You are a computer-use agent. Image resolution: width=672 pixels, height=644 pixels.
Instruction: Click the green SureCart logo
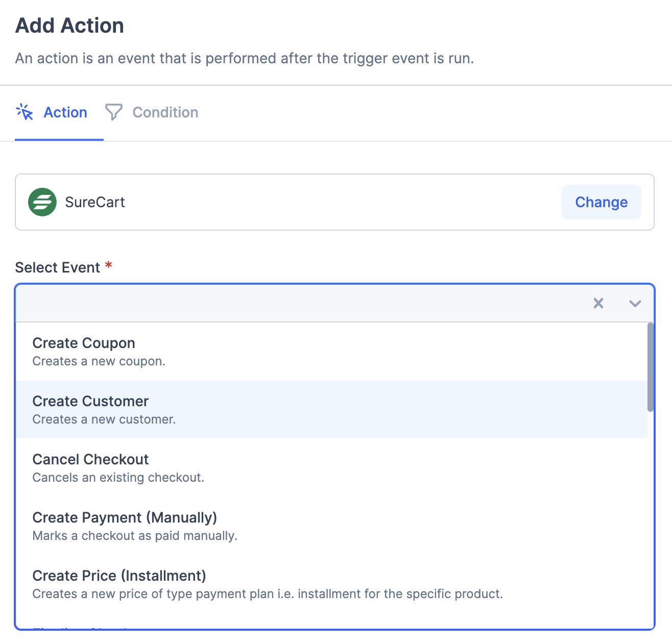[42, 202]
